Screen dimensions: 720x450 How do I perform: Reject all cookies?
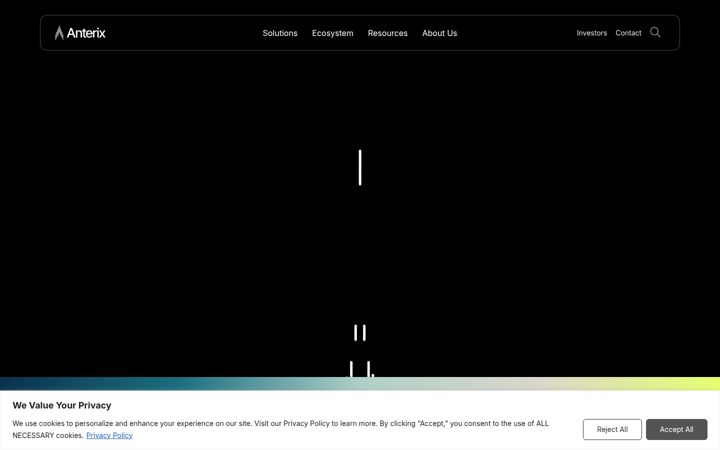click(x=612, y=429)
